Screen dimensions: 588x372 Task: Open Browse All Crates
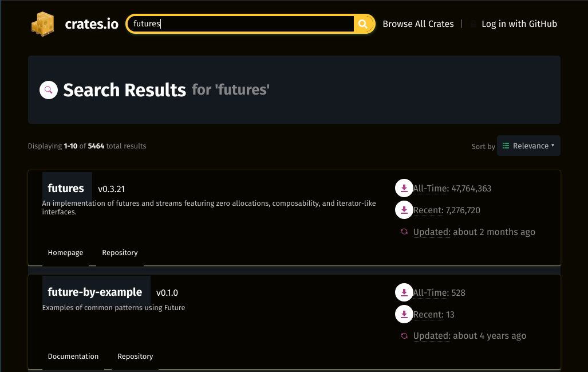pos(418,24)
